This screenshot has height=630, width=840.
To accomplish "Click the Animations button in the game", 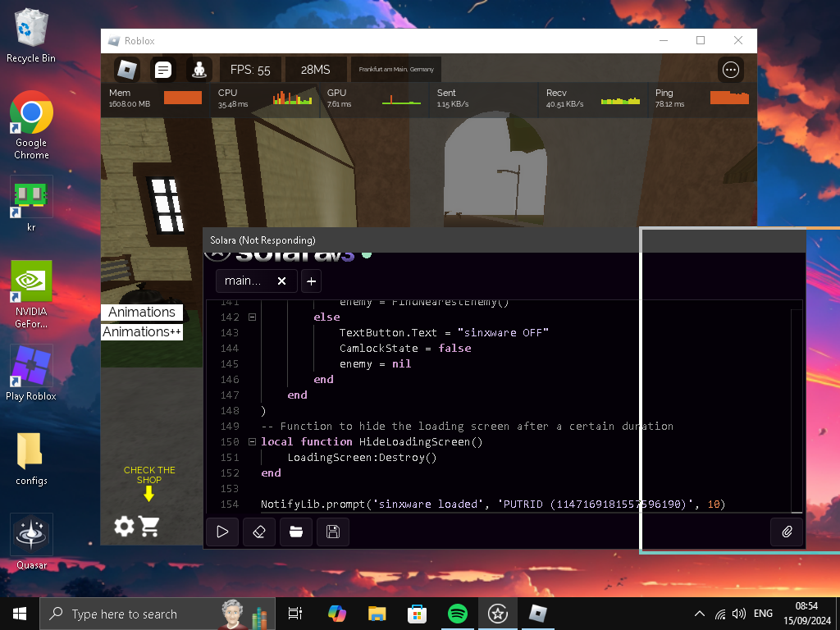I will tap(142, 313).
